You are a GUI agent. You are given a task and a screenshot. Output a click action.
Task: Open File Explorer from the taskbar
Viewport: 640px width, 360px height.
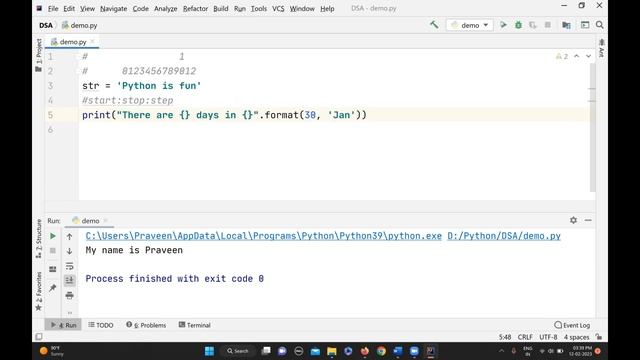coord(331,351)
